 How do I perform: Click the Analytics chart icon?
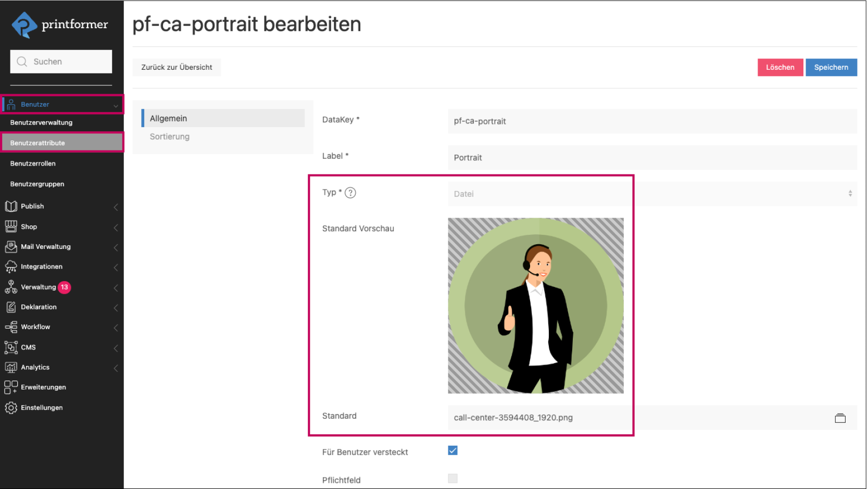point(11,368)
